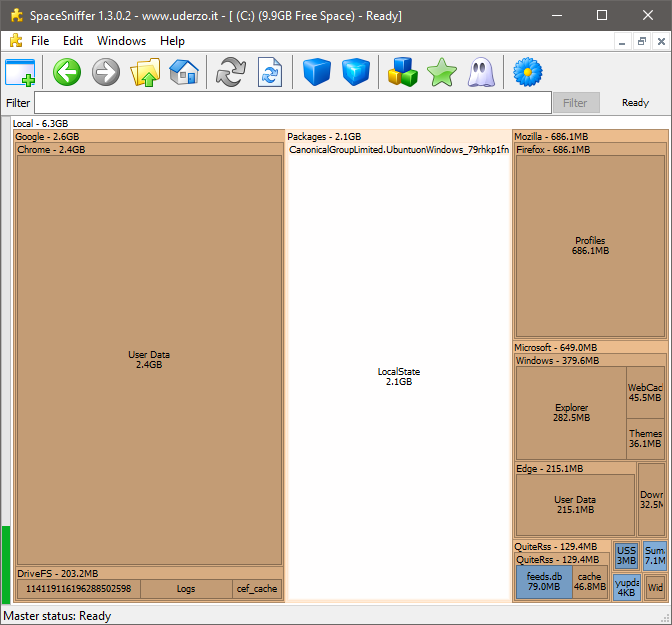Select the 114119116196288502598 folder block
672x625 pixels.
point(79,589)
